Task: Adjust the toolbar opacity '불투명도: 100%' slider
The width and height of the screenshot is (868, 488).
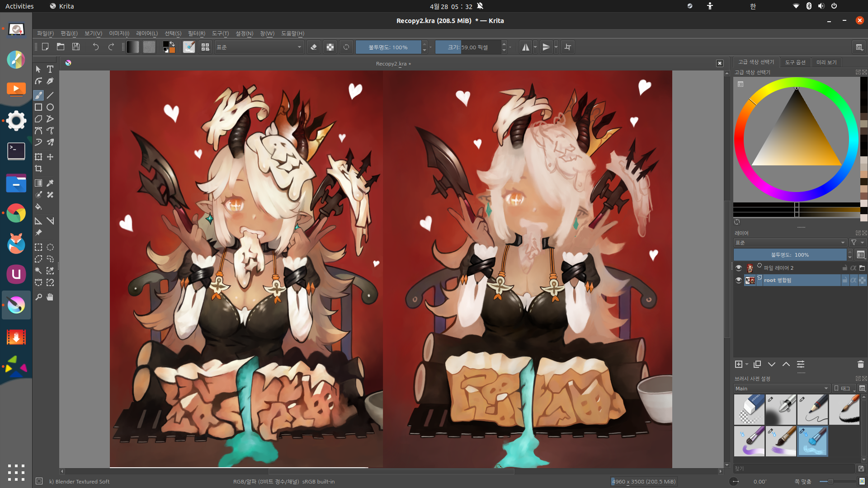Action: click(x=388, y=47)
